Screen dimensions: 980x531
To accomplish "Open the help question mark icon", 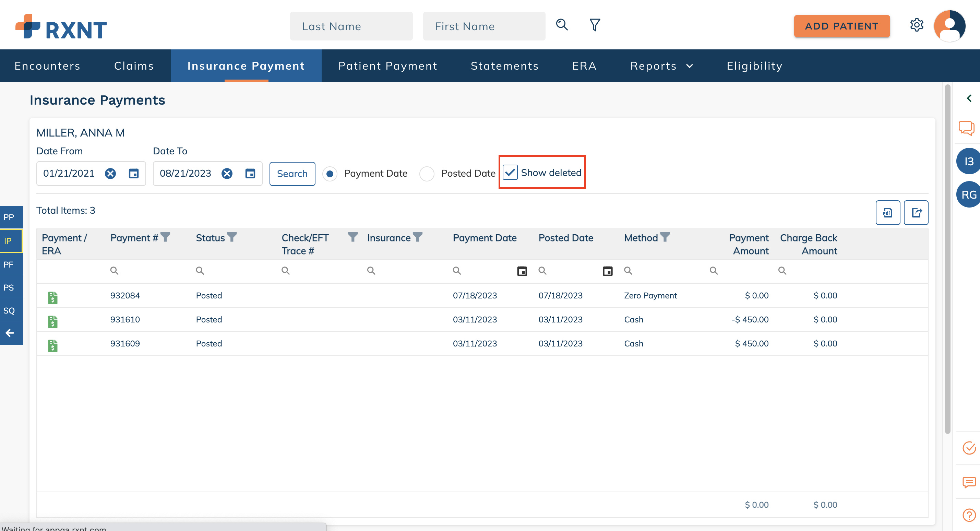I will (969, 515).
